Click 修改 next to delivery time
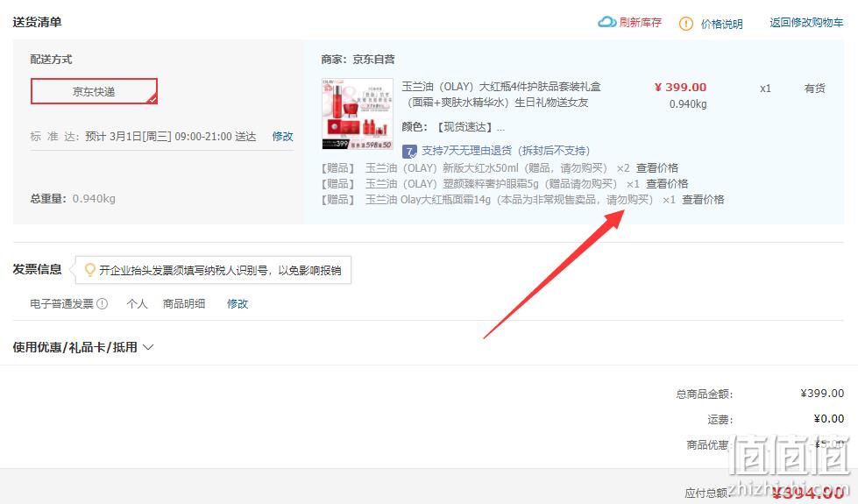Screen dimensions: 858x504 282,136
